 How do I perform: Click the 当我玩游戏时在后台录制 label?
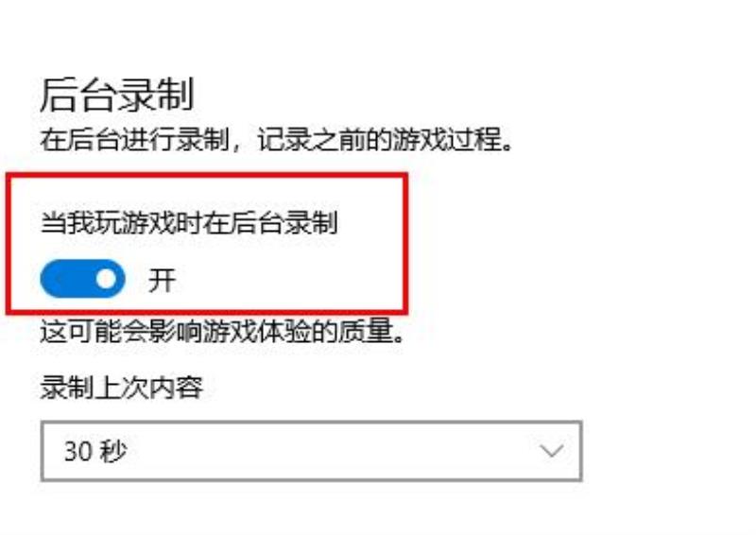click(x=189, y=222)
